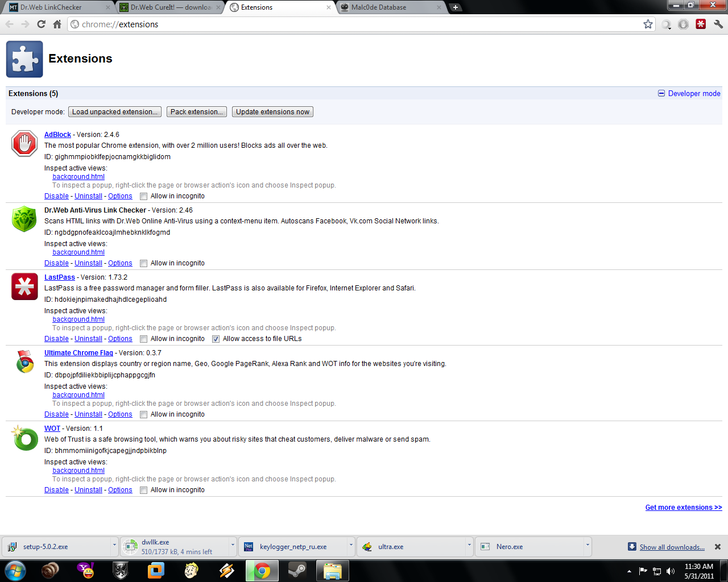Close the Extensions tab

pyautogui.click(x=329, y=7)
